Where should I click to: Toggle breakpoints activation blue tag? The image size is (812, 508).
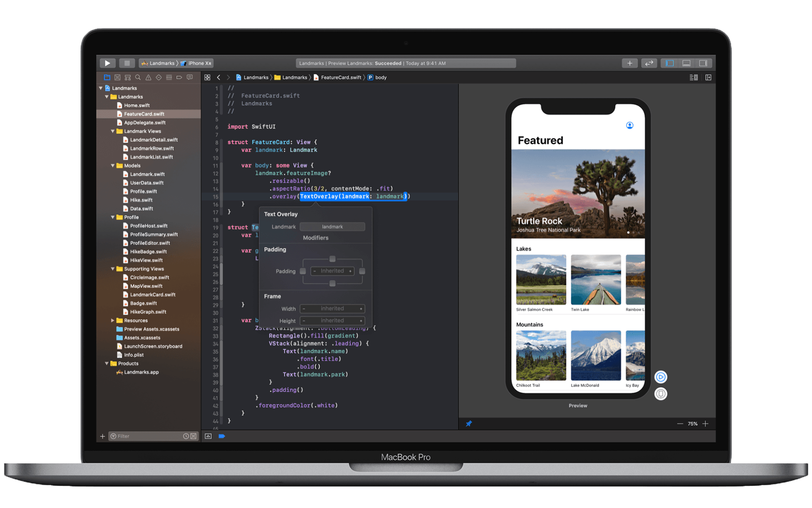(x=221, y=436)
